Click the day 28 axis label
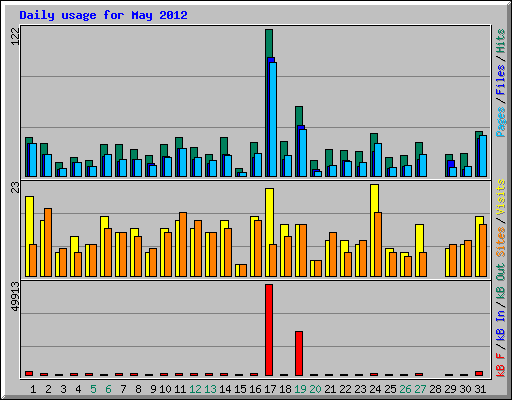 (x=435, y=389)
